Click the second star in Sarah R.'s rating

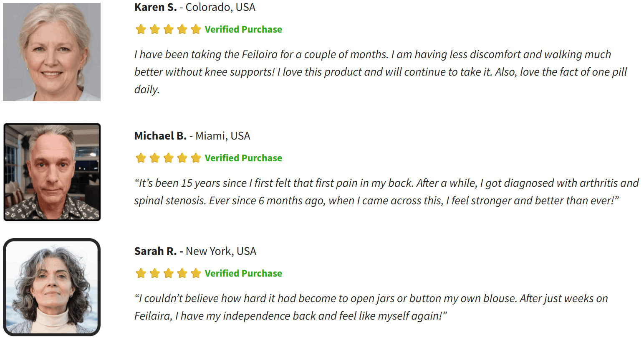click(x=155, y=273)
